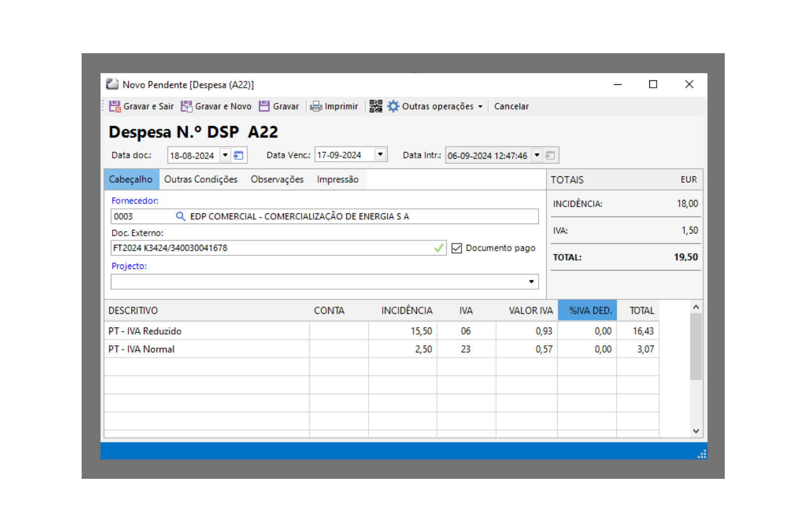Click the Gravar floppy disk icon
This screenshot has width=808, height=532.
click(265, 106)
